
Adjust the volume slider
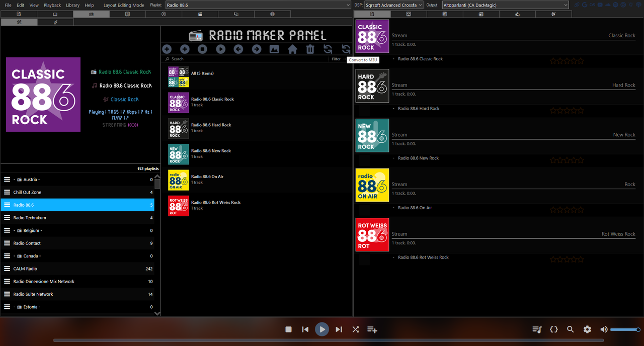[625, 329]
